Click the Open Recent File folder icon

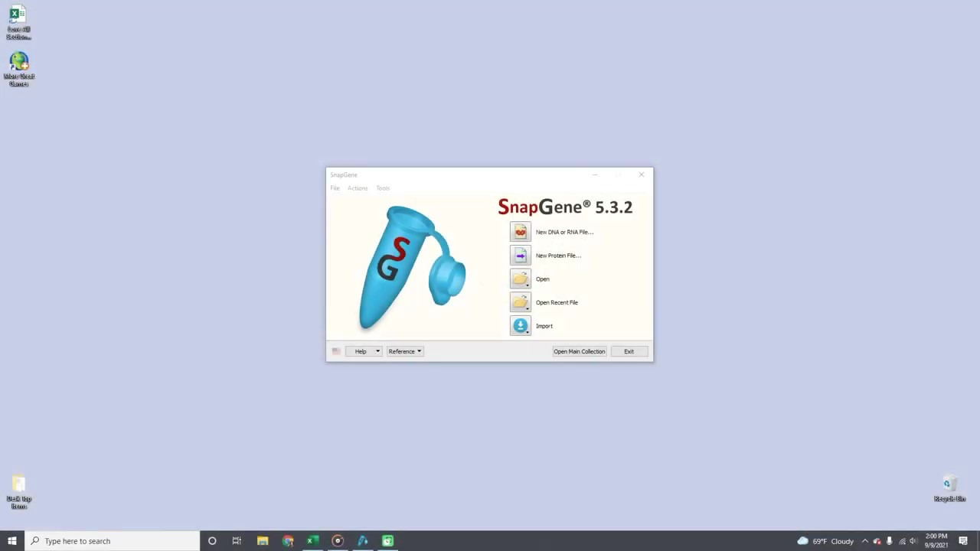[521, 302]
